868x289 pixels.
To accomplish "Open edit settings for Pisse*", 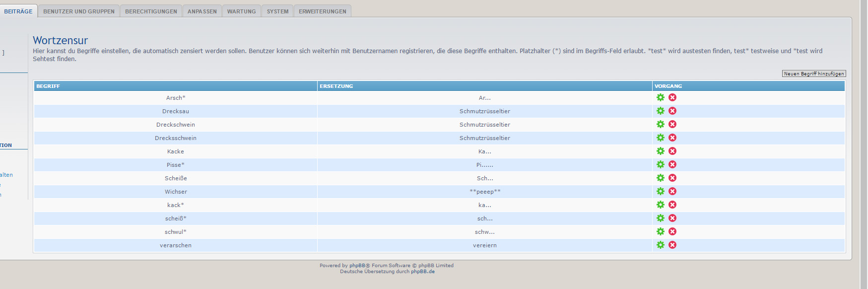I will point(660,164).
